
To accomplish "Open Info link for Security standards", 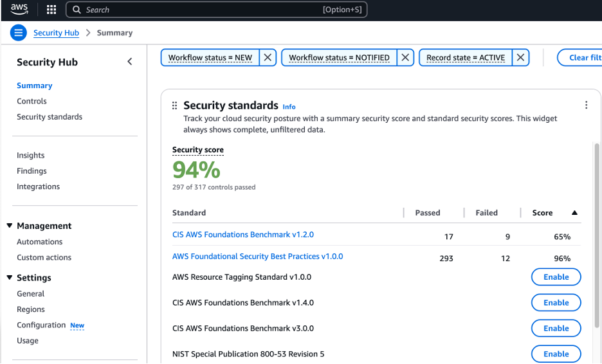I will click(289, 107).
